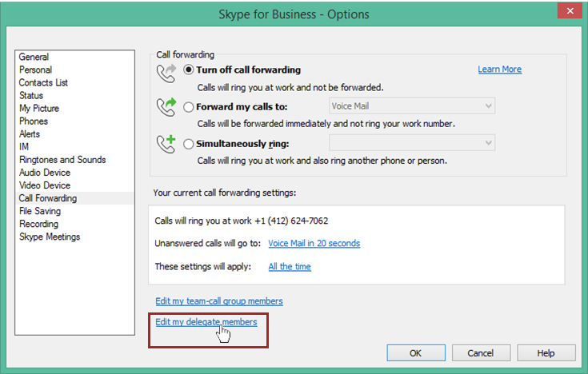
Task: Click the gray phone icon beside Turn off call forwarding
Action: pos(166,73)
